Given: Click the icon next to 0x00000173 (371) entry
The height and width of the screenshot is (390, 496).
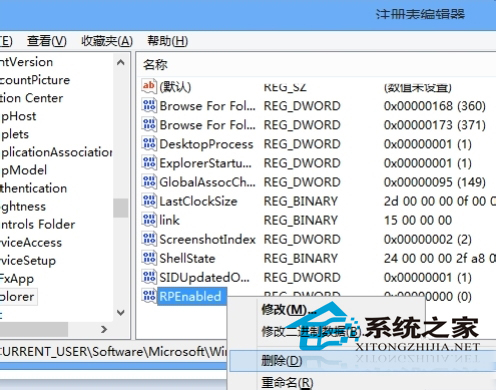Looking at the screenshot, I should (149, 124).
